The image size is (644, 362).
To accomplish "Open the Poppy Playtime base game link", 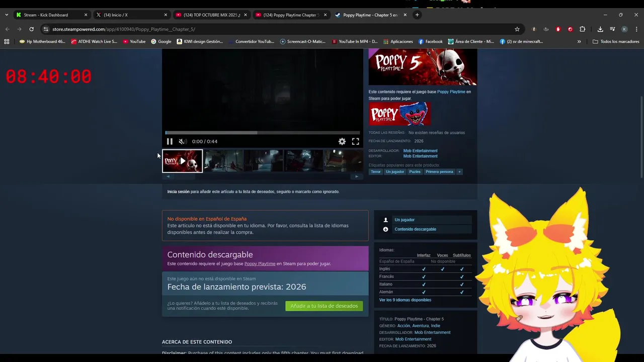I will (451, 92).
